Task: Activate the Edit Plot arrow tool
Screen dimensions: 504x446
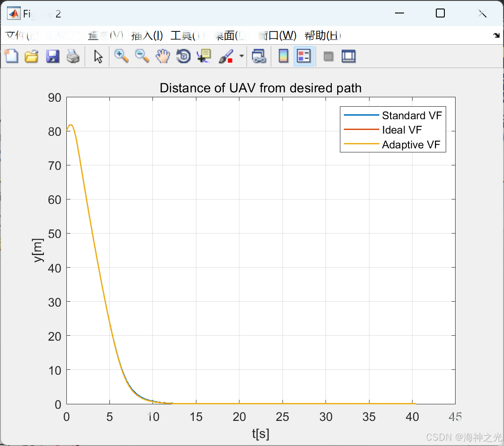Action: (x=98, y=56)
